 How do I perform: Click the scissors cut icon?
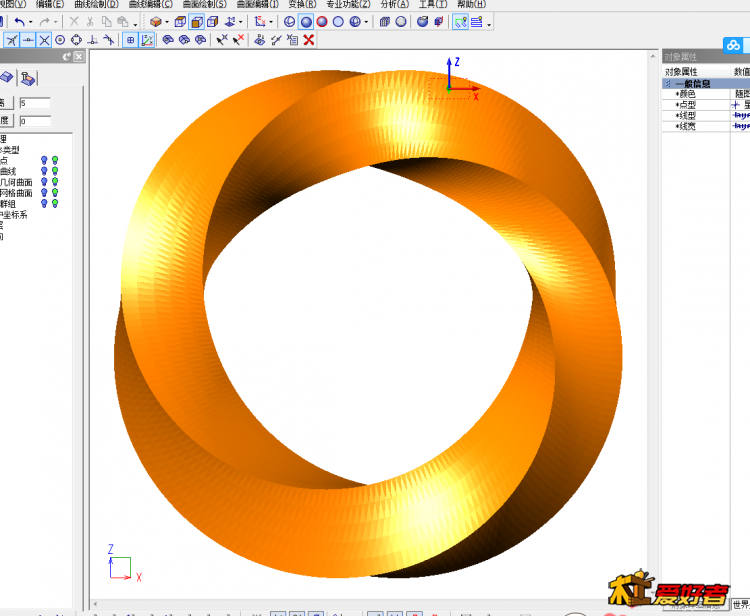(90, 21)
